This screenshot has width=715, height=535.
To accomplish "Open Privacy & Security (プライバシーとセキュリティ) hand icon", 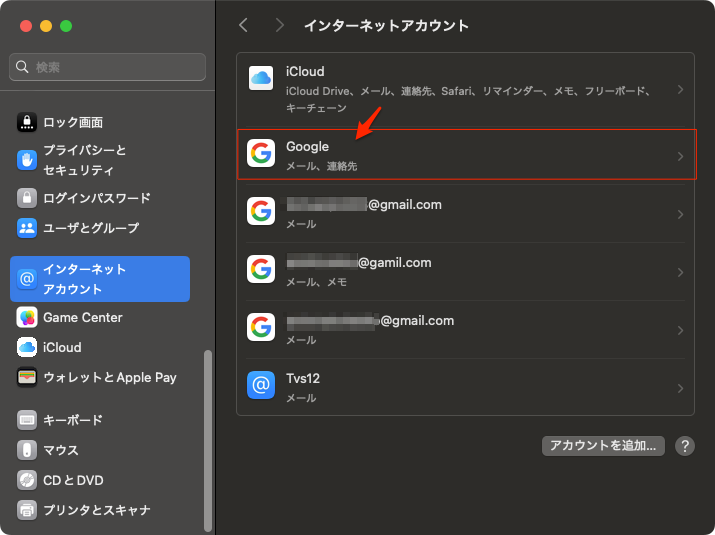I will pos(27,160).
